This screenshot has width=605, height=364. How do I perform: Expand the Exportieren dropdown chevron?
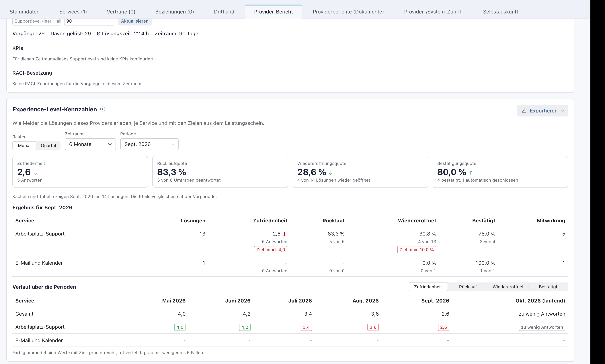pyautogui.click(x=562, y=111)
